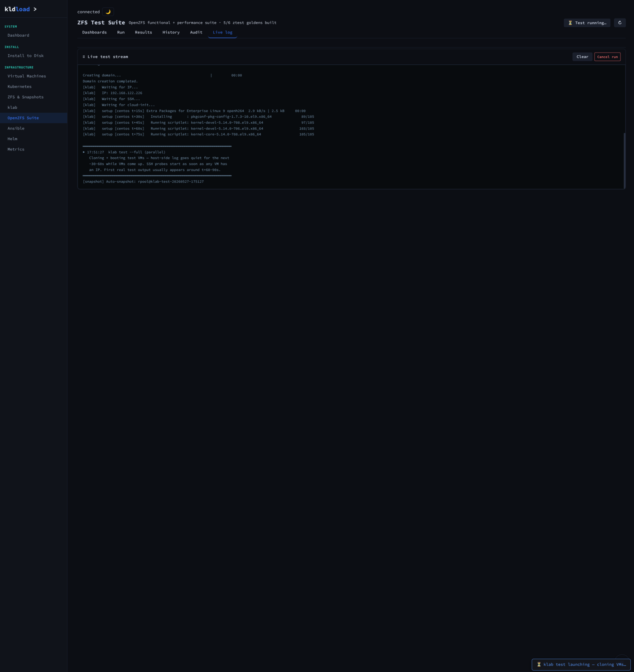The height and width of the screenshot is (672, 634).
Task: Select the Live log tab
Action: tap(222, 32)
